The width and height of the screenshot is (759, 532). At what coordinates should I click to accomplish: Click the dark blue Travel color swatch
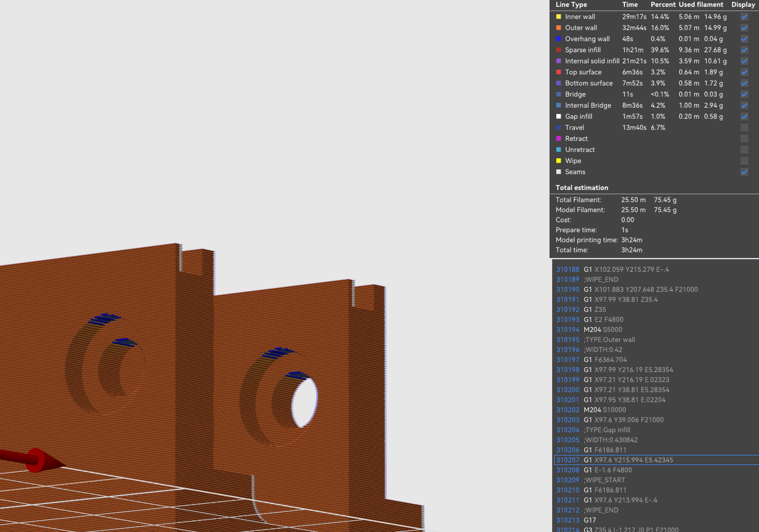558,128
